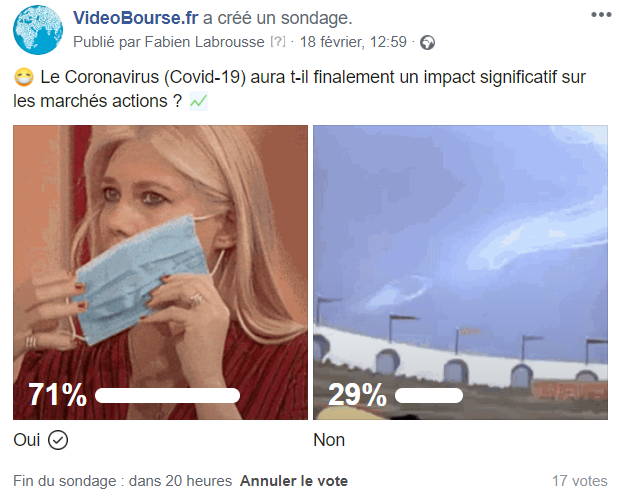Click the green chart emoji after question
The height and width of the screenshot is (499, 619).
[x=198, y=101]
